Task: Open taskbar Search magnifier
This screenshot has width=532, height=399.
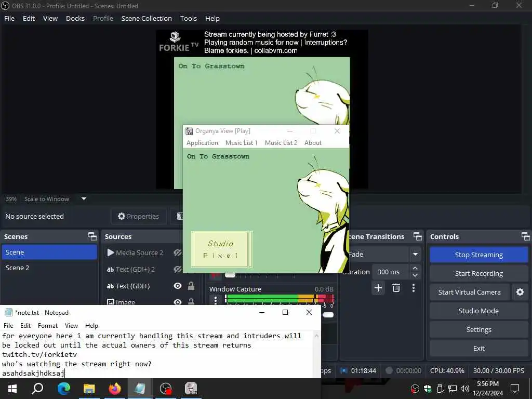Action: point(37,389)
